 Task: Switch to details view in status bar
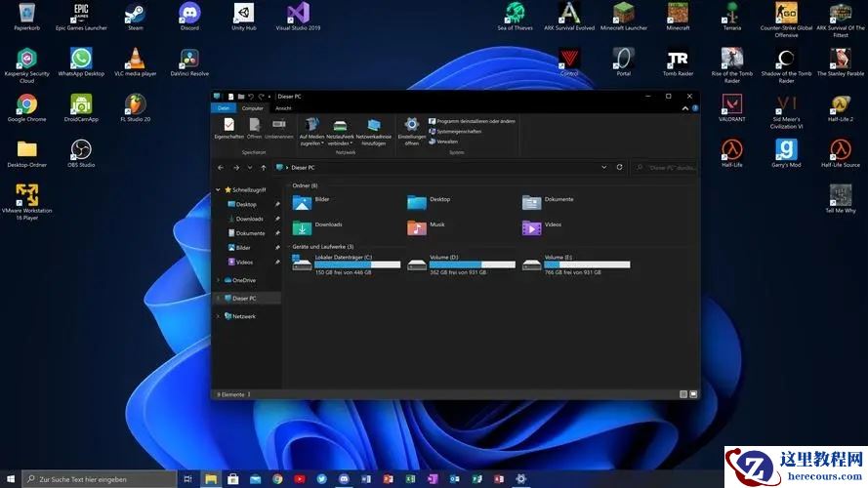pyautogui.click(x=683, y=394)
